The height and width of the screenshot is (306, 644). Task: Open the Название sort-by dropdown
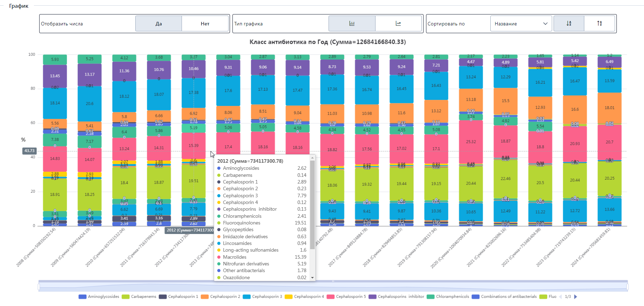[521, 24]
